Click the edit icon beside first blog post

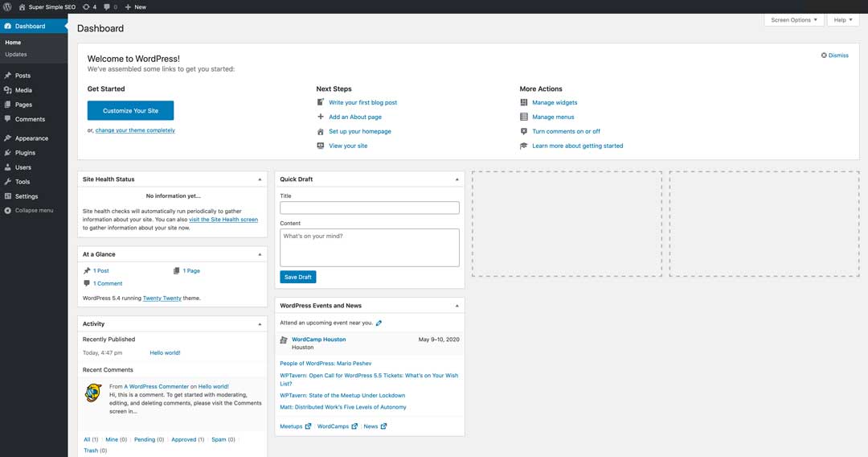(x=321, y=102)
